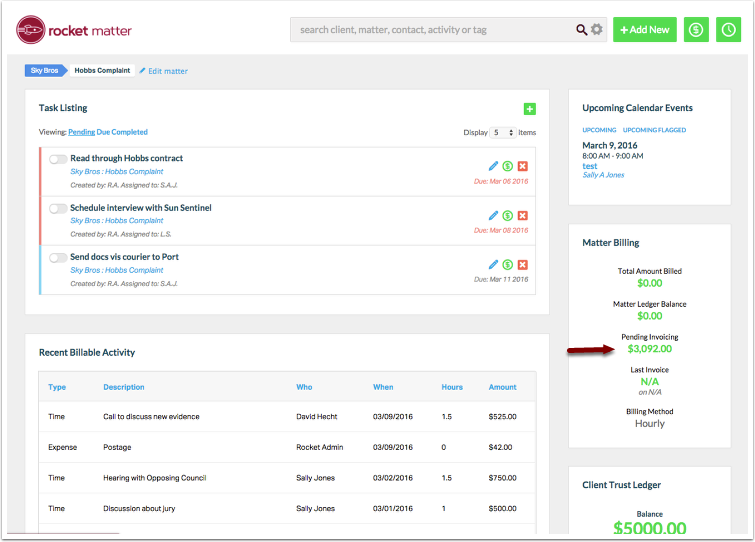This screenshot has height=542, width=755.
Task: Click the 03/02/2016 date cell
Action: coord(393,478)
